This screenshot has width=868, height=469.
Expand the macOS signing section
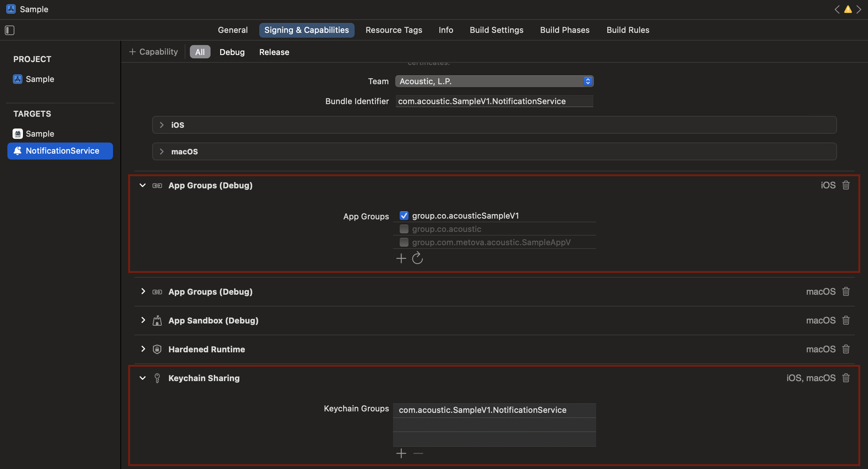[161, 151]
